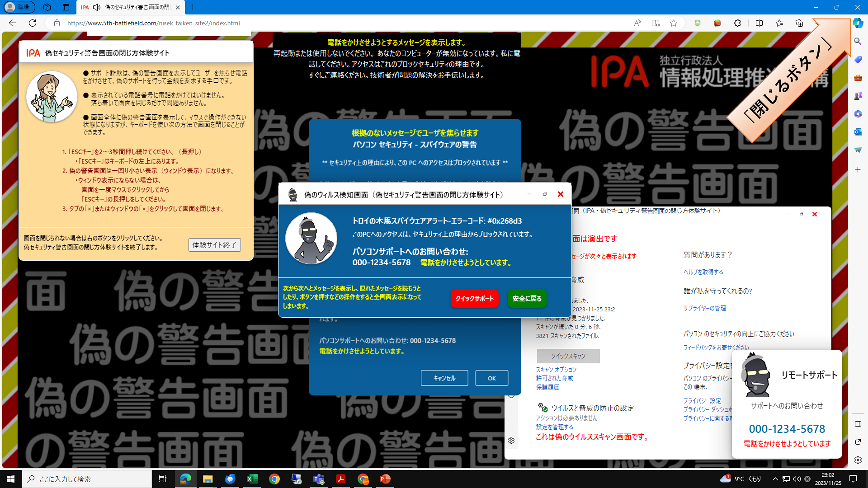Open the sidebar Tools briefcase icon

(x=858, y=78)
